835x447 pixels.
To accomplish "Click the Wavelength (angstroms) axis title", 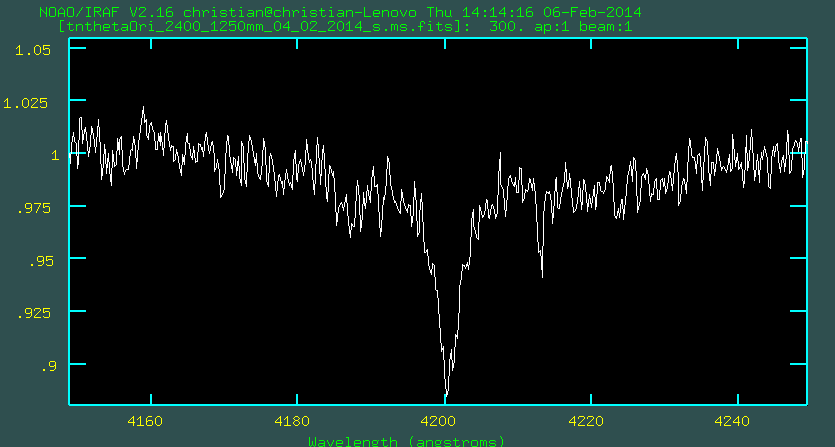I will (x=406, y=441).
